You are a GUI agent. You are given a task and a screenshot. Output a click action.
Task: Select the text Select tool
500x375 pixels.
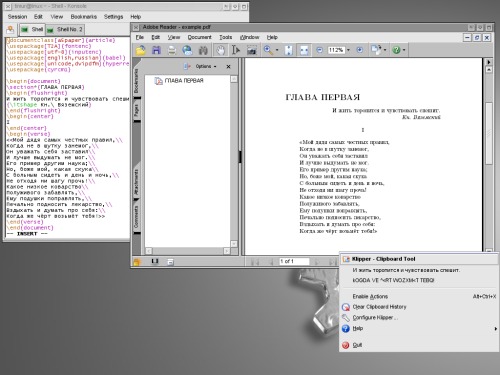(236, 50)
